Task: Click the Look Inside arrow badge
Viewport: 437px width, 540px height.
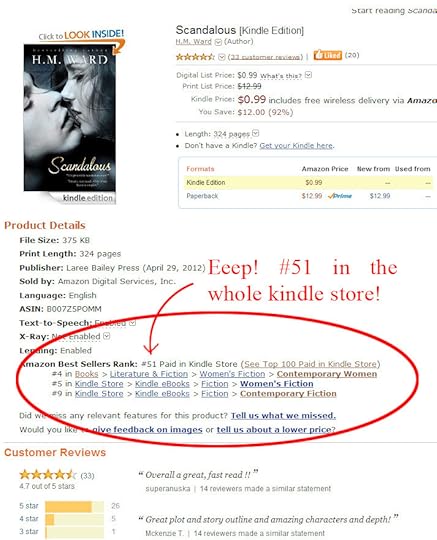Action: pos(82,38)
